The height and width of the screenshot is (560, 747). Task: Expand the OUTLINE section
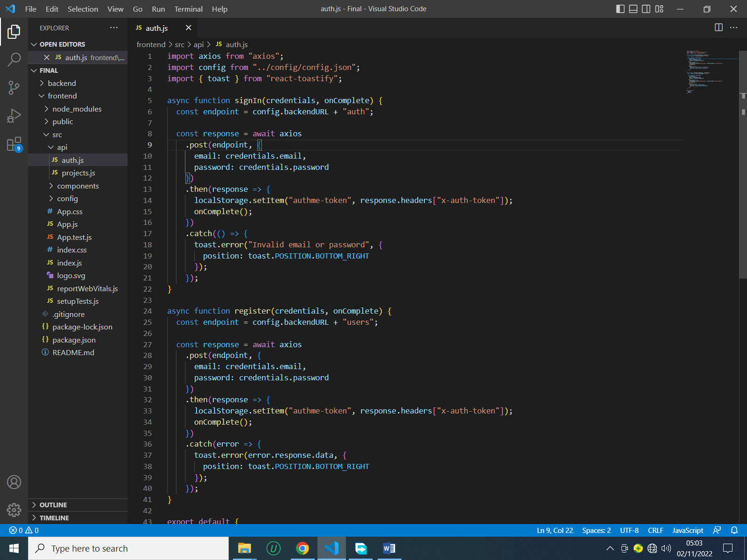pos(53,505)
